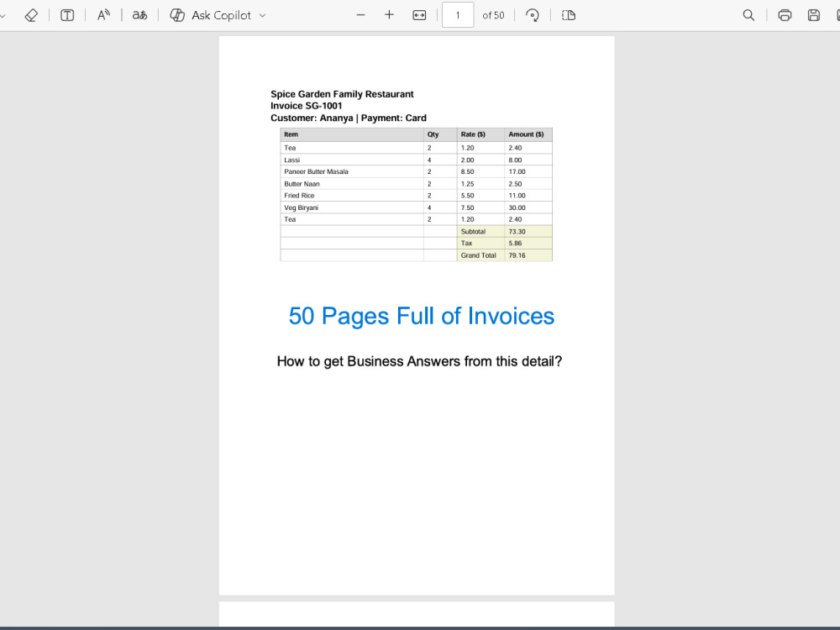Click the 'Butter Naan' item cell
This screenshot has height=630, width=840.
coord(352,184)
